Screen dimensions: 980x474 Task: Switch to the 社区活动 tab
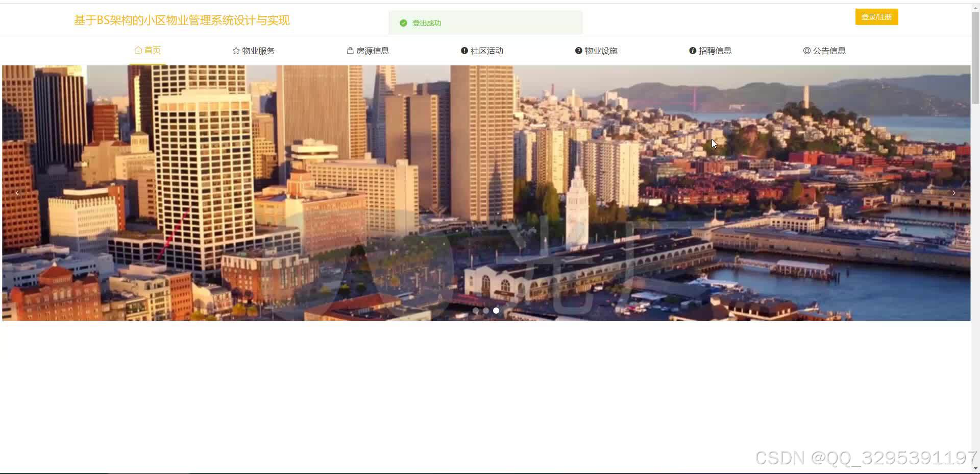point(482,51)
